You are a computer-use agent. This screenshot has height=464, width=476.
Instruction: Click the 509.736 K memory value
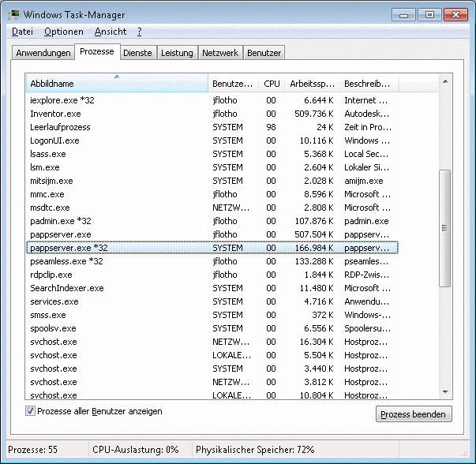click(x=314, y=114)
